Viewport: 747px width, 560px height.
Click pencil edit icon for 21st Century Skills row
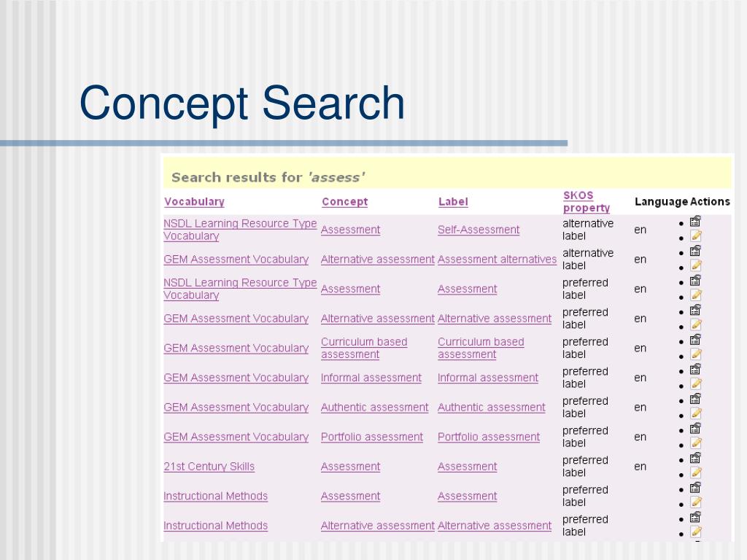[x=695, y=472]
